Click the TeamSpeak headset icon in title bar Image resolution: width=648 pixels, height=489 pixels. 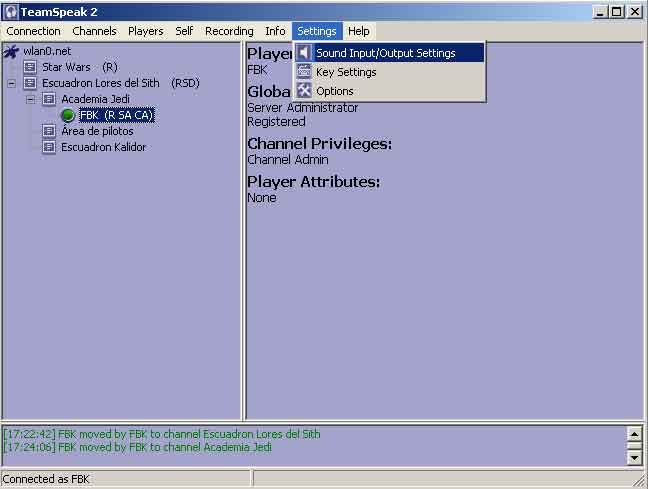[x=11, y=12]
